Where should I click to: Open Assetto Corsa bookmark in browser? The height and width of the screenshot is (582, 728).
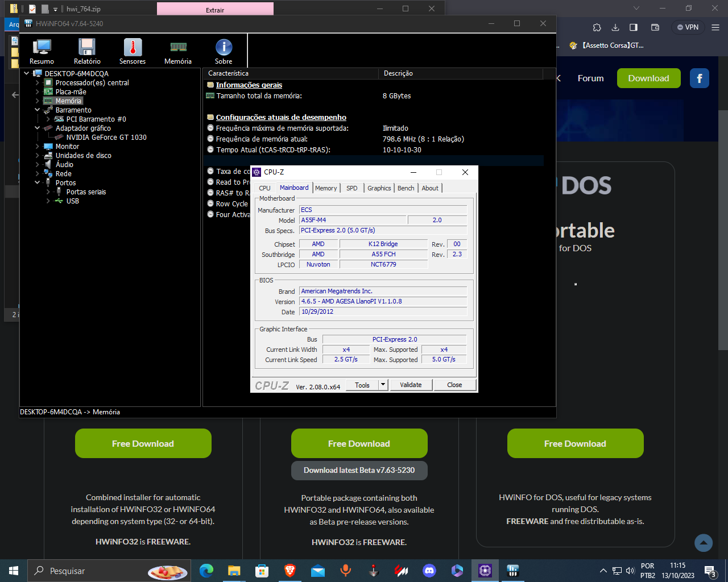[606, 45]
